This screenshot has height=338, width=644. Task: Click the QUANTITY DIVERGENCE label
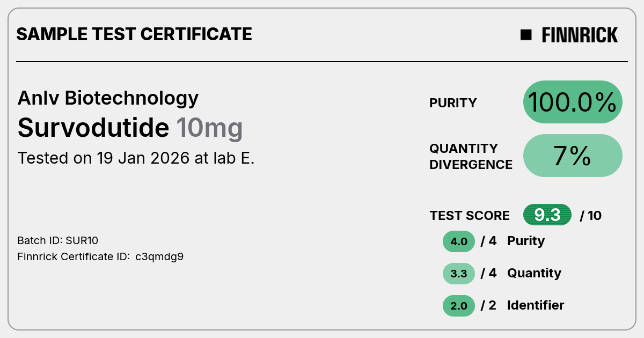tap(471, 156)
